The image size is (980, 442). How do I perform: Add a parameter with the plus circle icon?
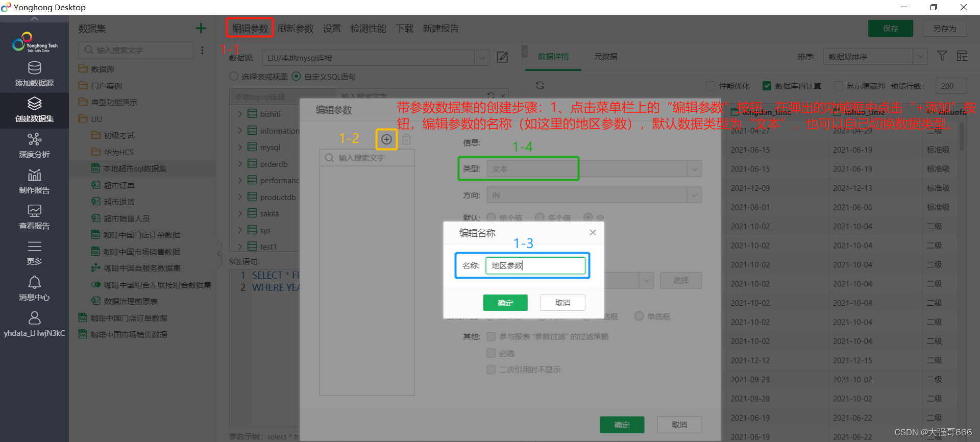pos(387,139)
